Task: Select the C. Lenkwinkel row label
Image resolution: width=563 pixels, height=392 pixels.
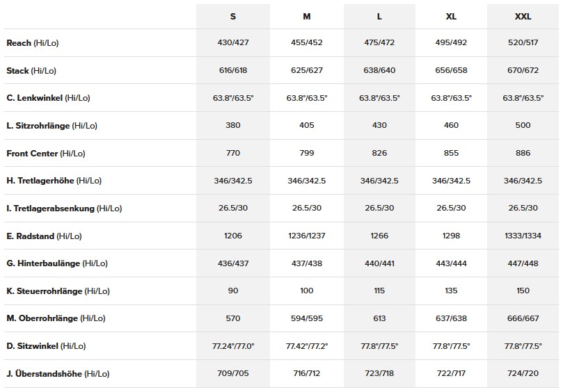Action: [x=49, y=98]
